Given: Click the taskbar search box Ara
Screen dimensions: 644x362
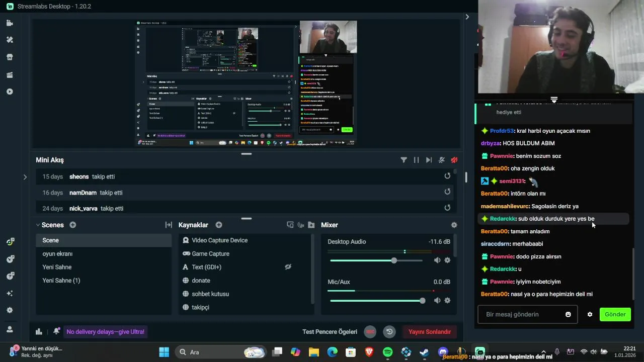Looking at the screenshot, I should (x=220, y=352).
